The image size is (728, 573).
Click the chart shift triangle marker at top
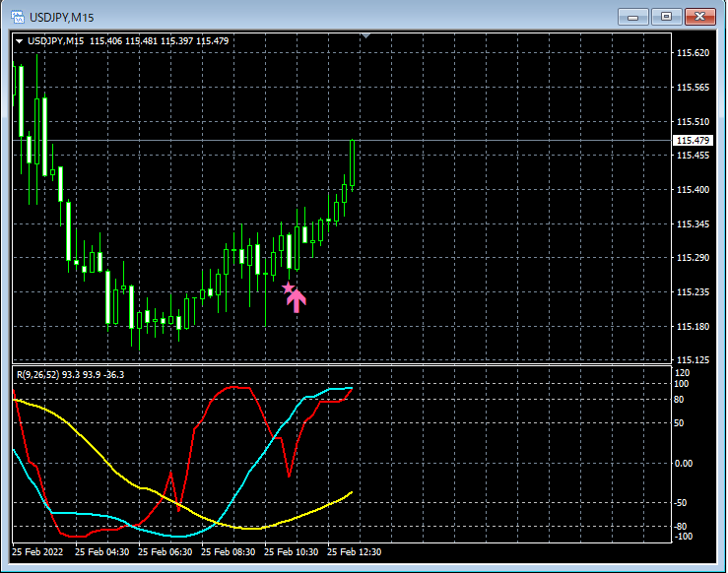pyautogui.click(x=365, y=35)
